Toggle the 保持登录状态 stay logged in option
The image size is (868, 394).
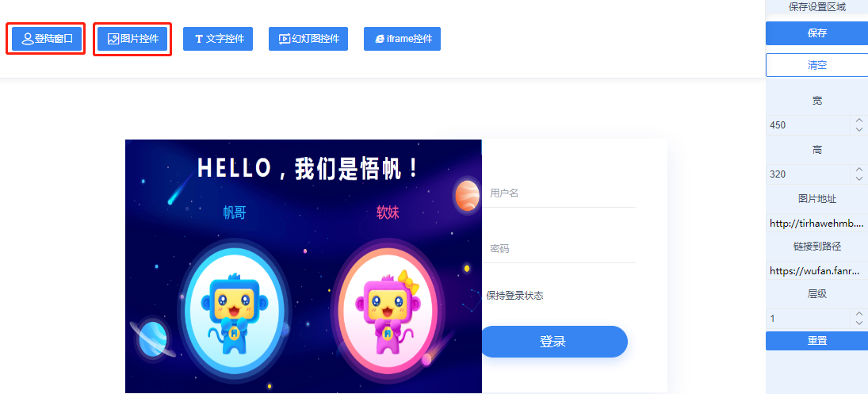coord(514,296)
